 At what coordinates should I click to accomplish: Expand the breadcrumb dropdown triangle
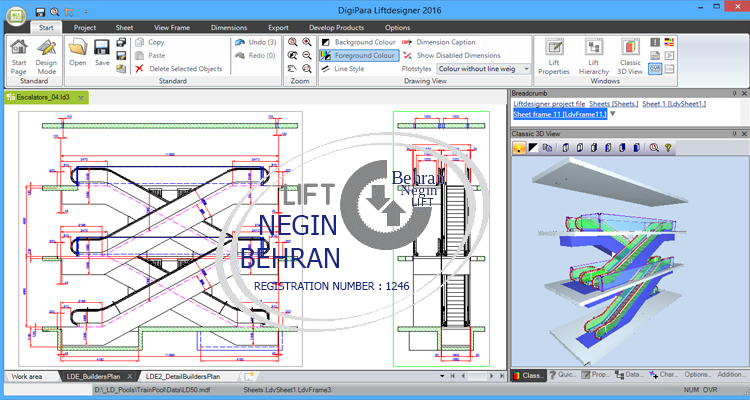[x=612, y=114]
